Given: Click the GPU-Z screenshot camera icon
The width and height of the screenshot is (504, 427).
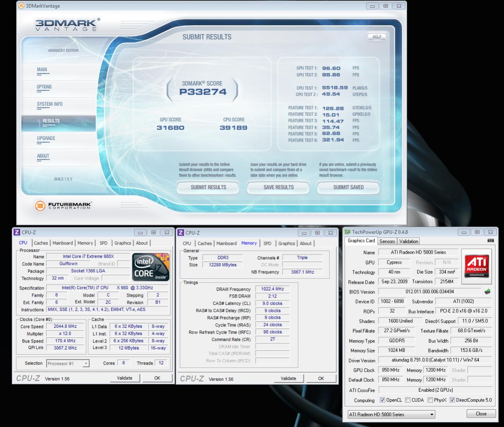Looking at the screenshot, I should [x=490, y=240].
